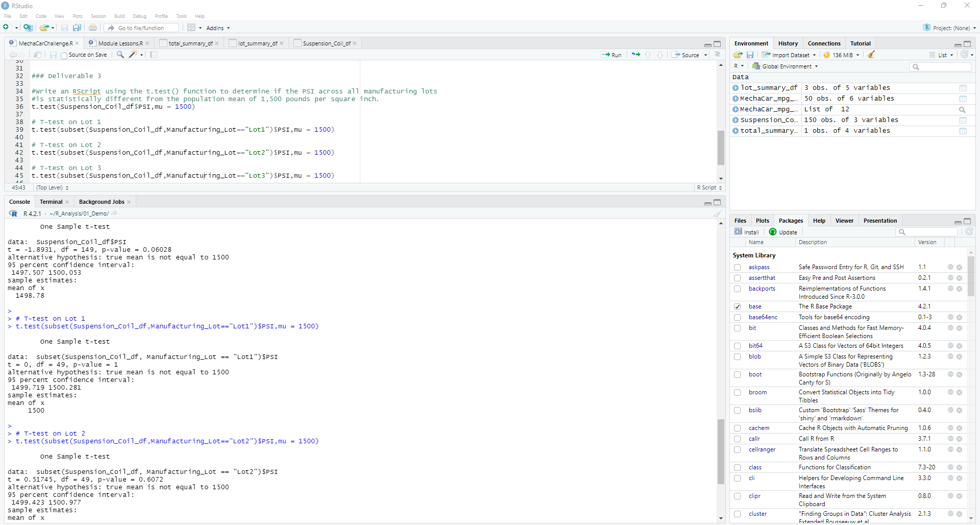Remove the askpass package
The width and height of the screenshot is (980, 525).
coord(959,267)
